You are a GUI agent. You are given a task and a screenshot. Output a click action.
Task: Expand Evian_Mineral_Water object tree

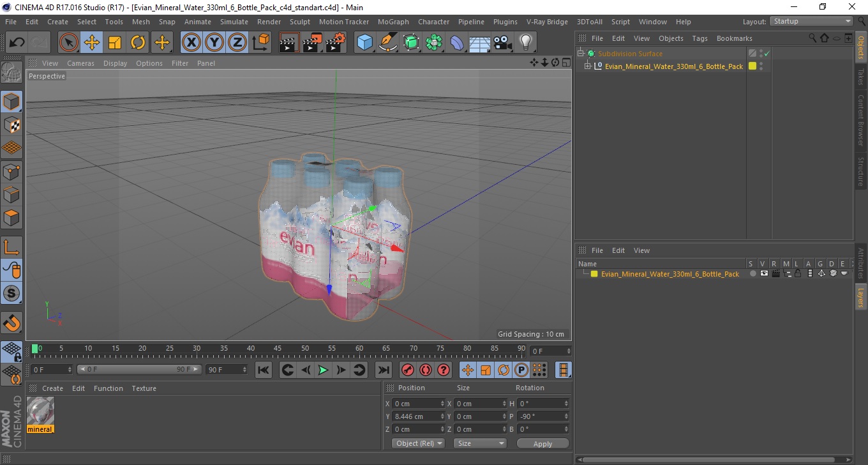(588, 66)
